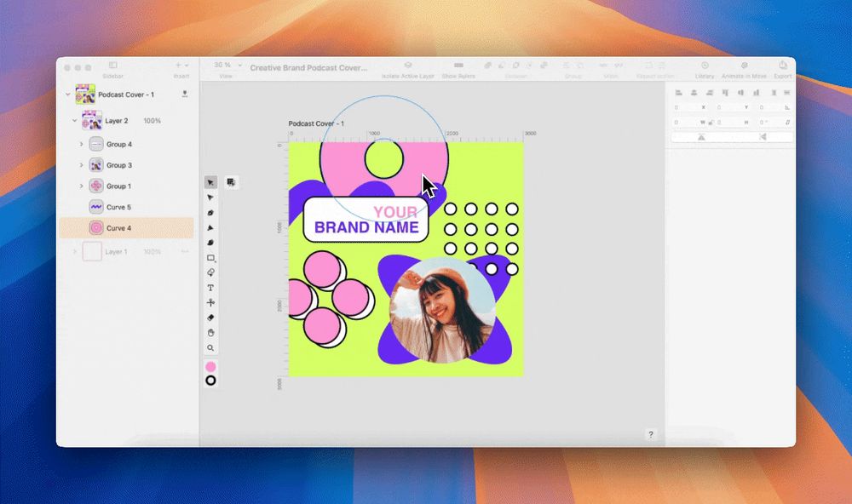Click the first Repeat action icon
This screenshot has width=852, height=504.
(648, 66)
